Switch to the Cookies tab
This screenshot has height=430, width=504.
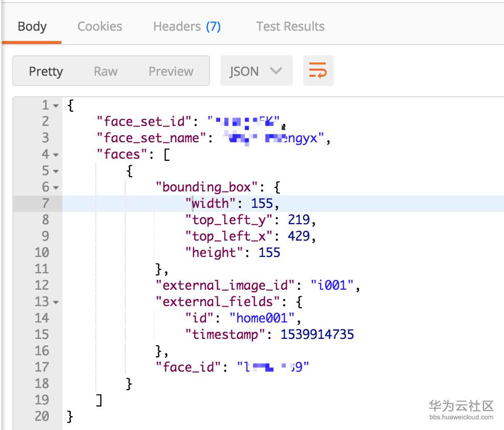pos(100,27)
